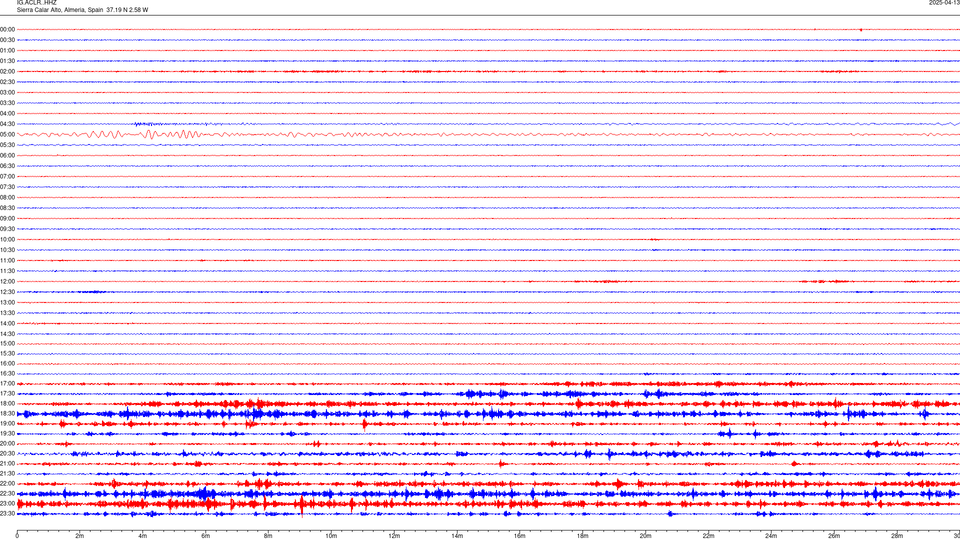Select the 08:30 time label
Viewport: 960px width, 540px height.
(7, 208)
